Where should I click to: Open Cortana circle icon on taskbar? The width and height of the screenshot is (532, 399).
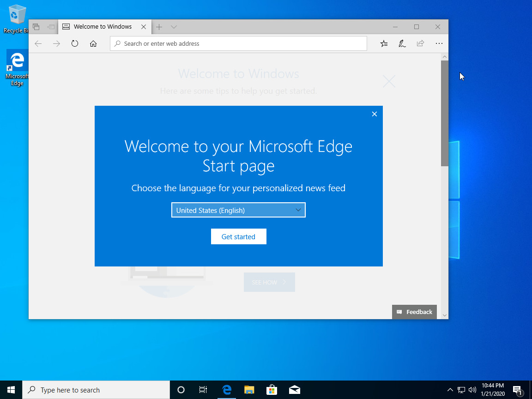(181, 390)
